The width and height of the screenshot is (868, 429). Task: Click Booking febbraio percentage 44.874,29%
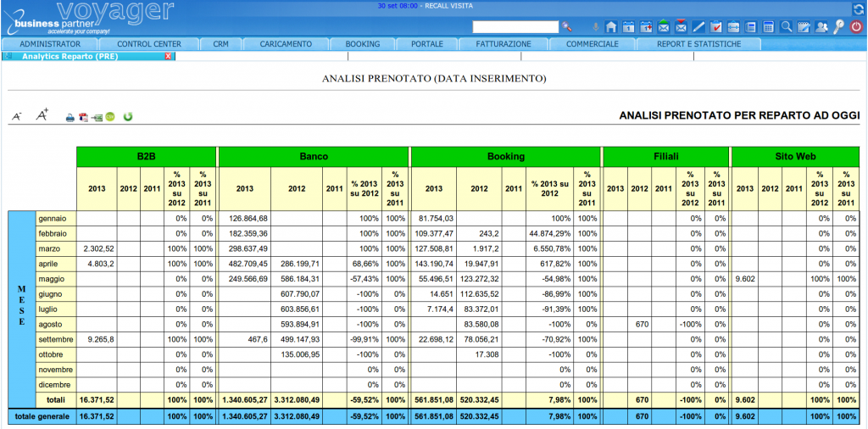click(x=549, y=233)
